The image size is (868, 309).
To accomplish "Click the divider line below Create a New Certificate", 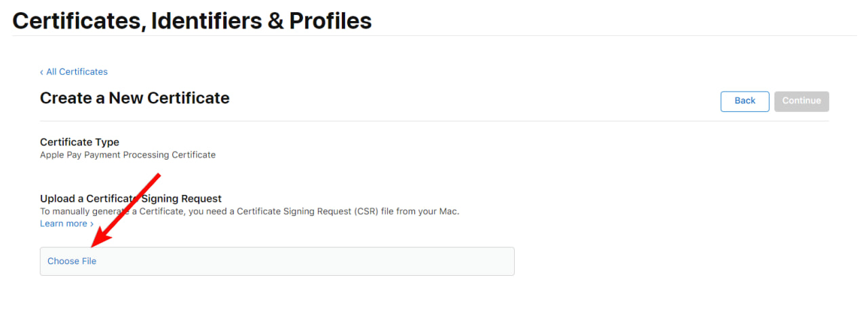I will coord(434,121).
